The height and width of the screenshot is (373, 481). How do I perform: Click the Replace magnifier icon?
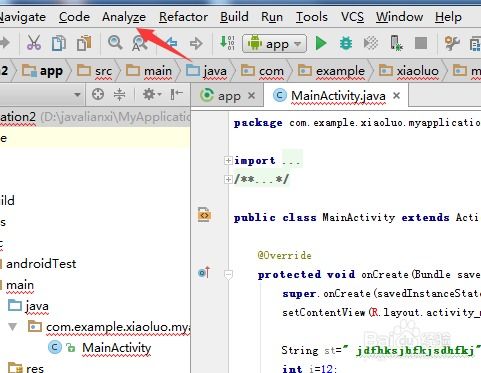[139, 43]
